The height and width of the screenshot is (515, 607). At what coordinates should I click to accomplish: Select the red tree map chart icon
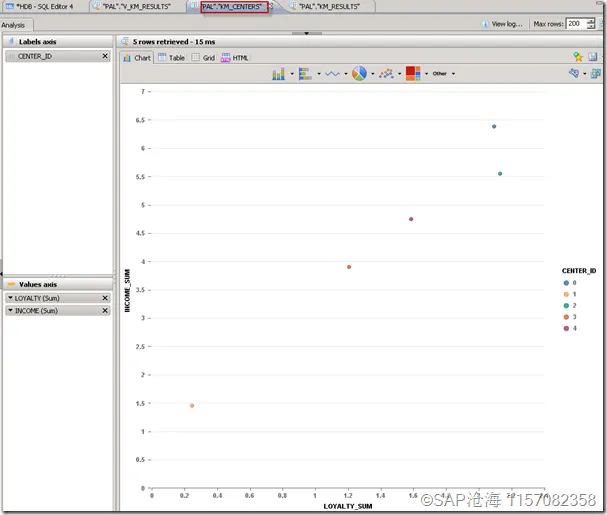pyautogui.click(x=413, y=73)
